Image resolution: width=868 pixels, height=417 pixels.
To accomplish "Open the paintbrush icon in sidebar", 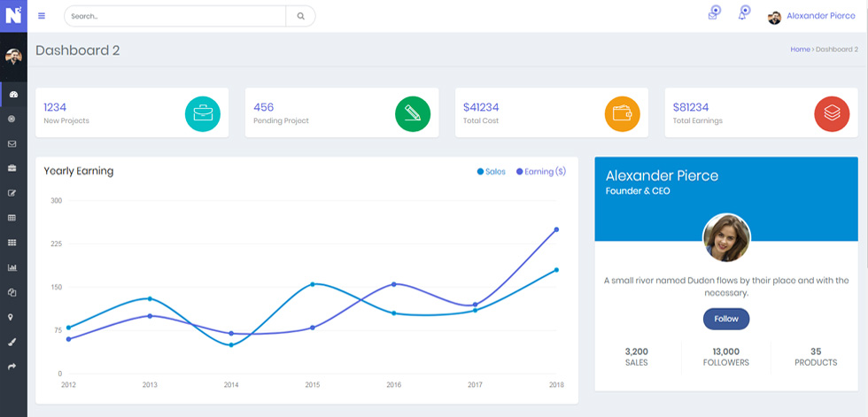I will pyautogui.click(x=12, y=342).
